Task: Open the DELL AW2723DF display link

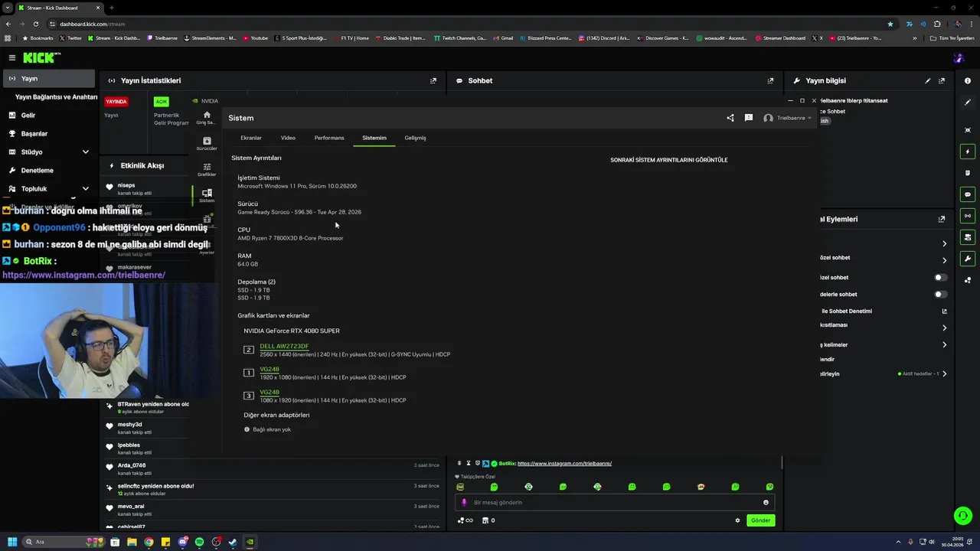Action: coord(284,346)
